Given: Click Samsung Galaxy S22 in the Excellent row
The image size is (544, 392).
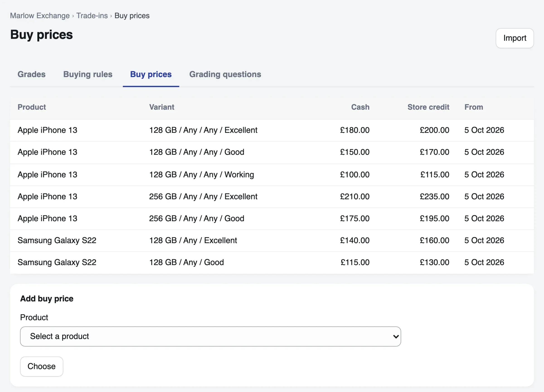Looking at the screenshot, I should point(57,240).
